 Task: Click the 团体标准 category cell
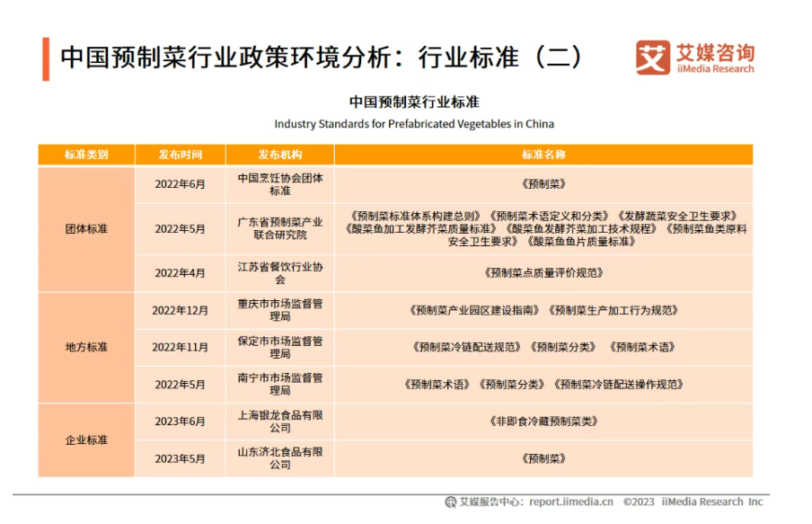click(86, 228)
